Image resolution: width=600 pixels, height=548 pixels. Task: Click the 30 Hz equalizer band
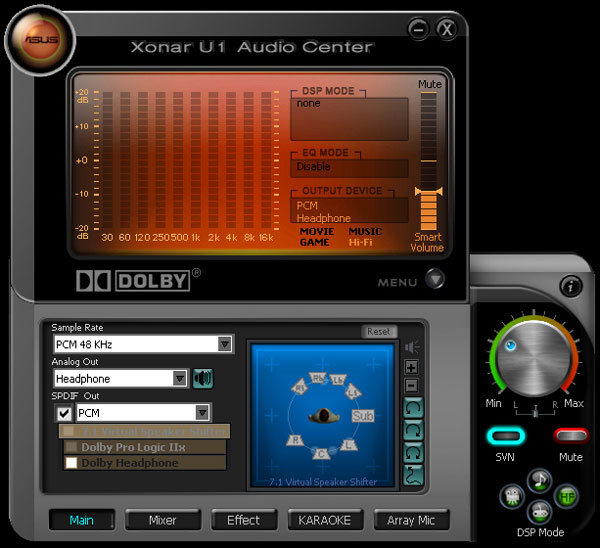pyautogui.click(x=108, y=160)
